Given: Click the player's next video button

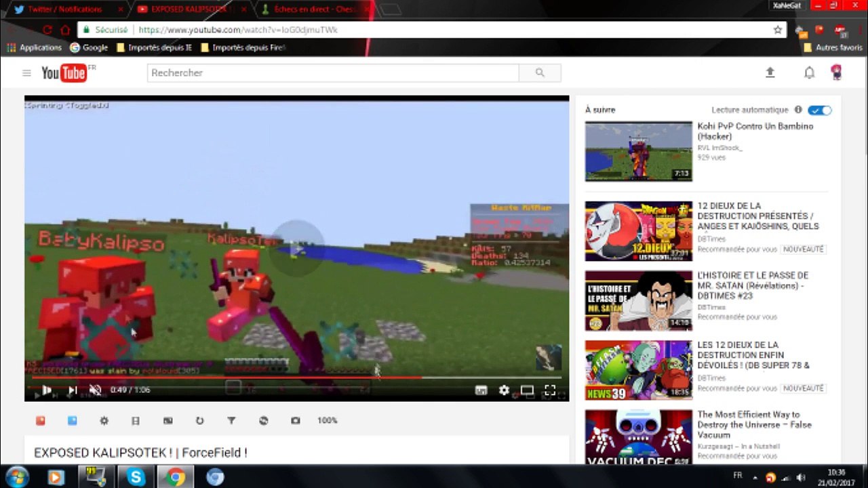Looking at the screenshot, I should coord(72,390).
